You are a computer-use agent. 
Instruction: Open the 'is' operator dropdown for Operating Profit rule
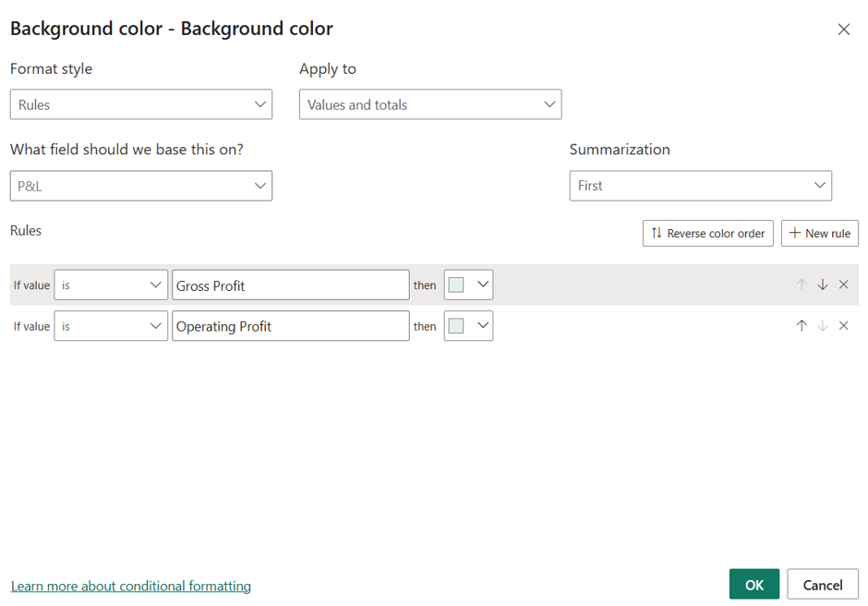111,326
